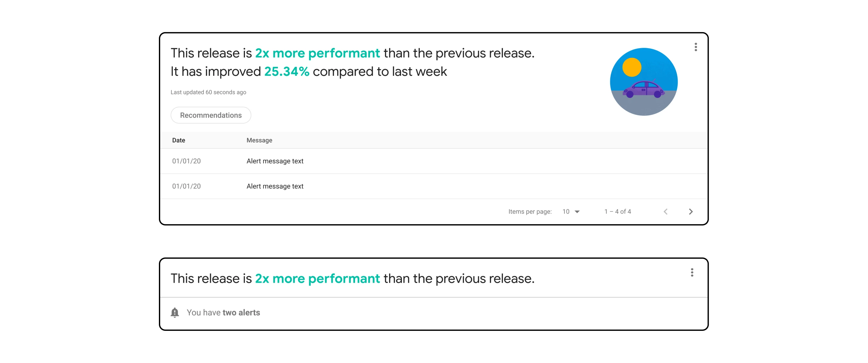Go to the next page with the right chevron

coord(691,211)
